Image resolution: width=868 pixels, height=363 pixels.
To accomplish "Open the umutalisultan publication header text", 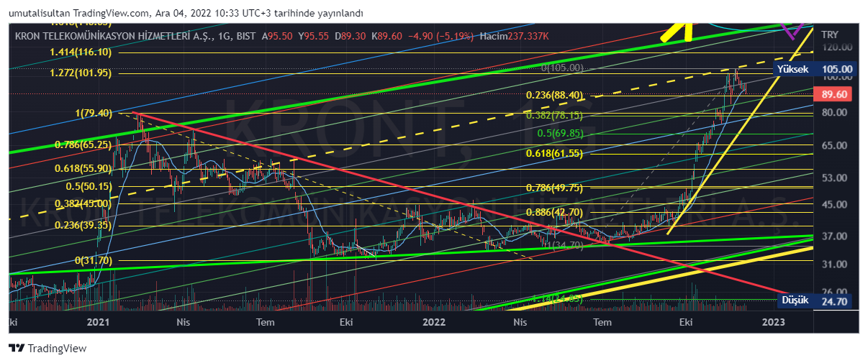I will tap(186, 13).
